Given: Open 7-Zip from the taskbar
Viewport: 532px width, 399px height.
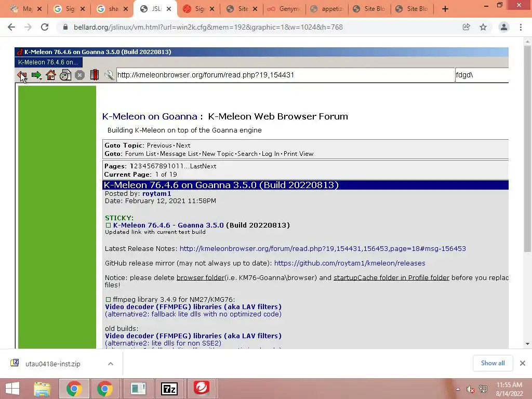Looking at the screenshot, I should pyautogui.click(x=169, y=389).
